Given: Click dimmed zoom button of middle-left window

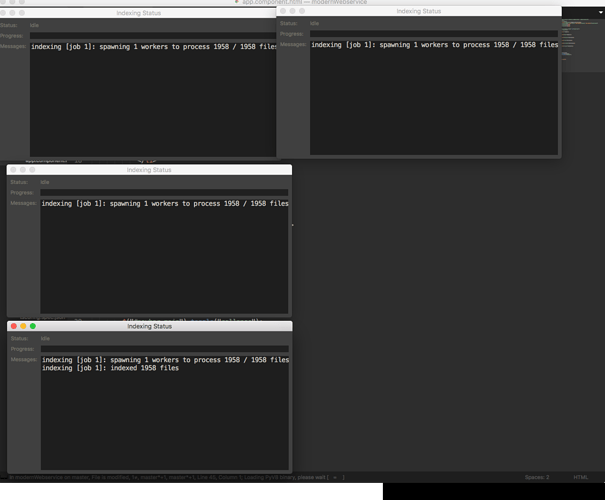Looking at the screenshot, I should tap(33, 170).
